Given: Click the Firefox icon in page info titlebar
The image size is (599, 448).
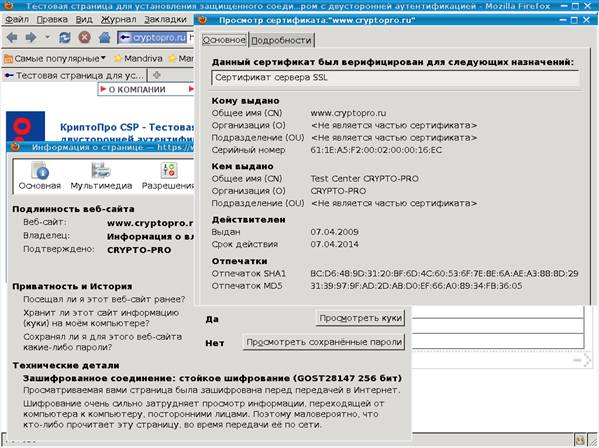Looking at the screenshot, I should tap(15, 147).
